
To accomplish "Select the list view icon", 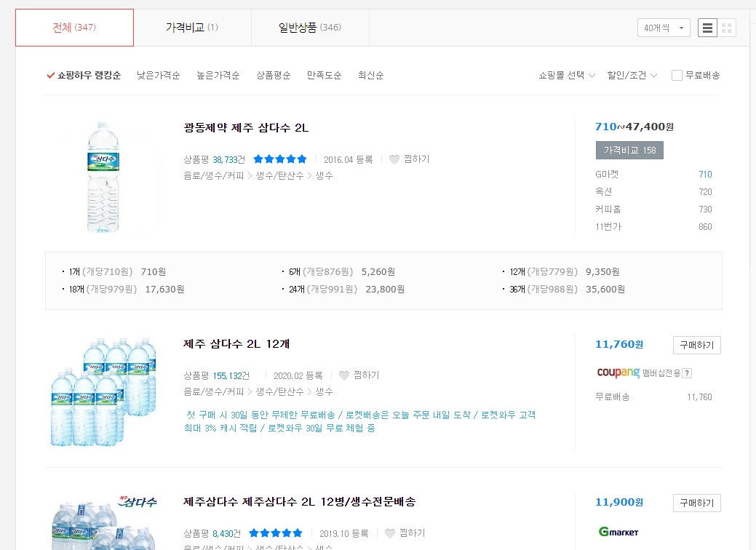I will coord(707,27).
